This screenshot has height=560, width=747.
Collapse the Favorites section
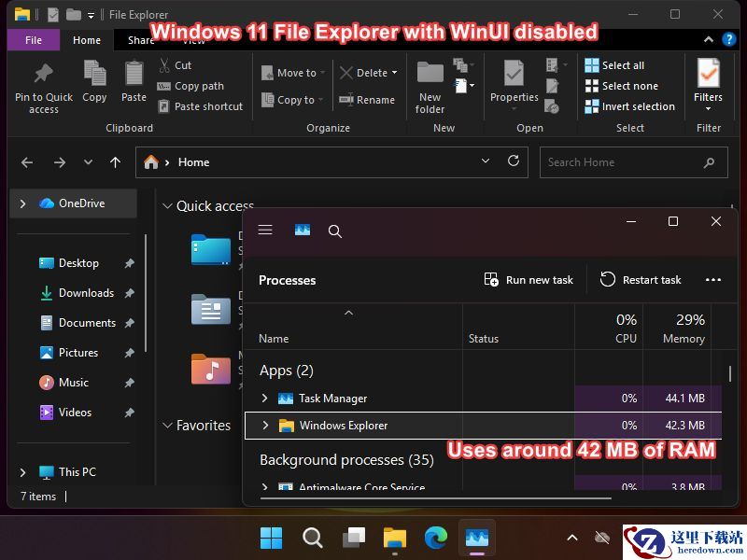pyautogui.click(x=167, y=426)
